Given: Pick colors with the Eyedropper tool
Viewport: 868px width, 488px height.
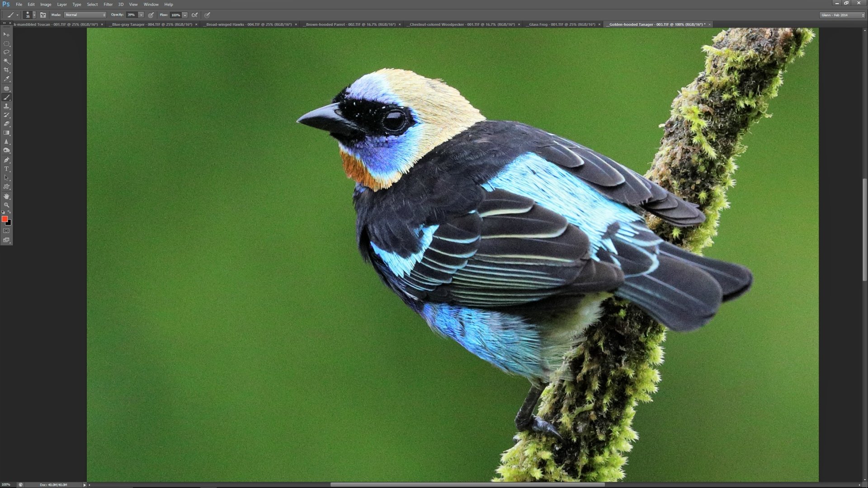Looking at the screenshot, I should pyautogui.click(x=6, y=79).
